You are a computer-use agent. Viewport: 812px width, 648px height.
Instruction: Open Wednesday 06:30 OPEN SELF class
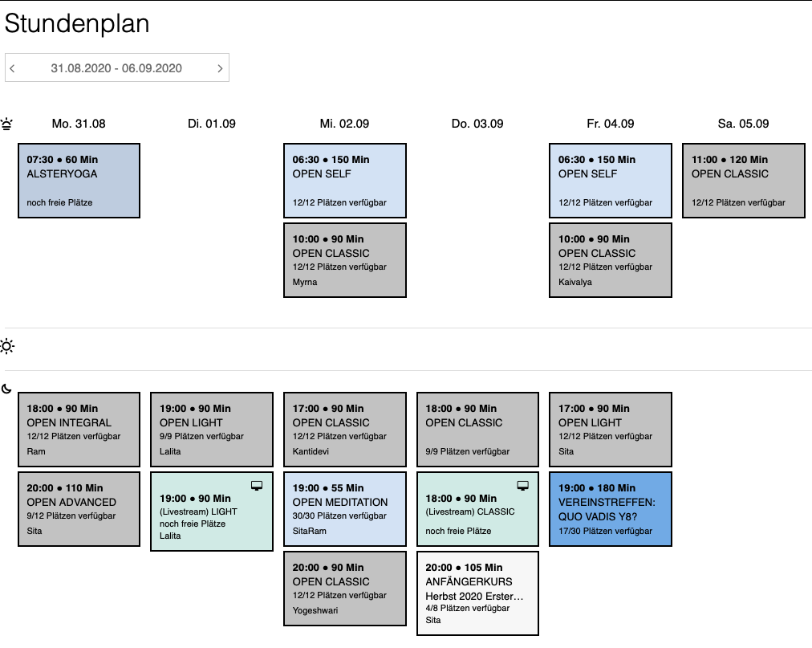(345, 181)
